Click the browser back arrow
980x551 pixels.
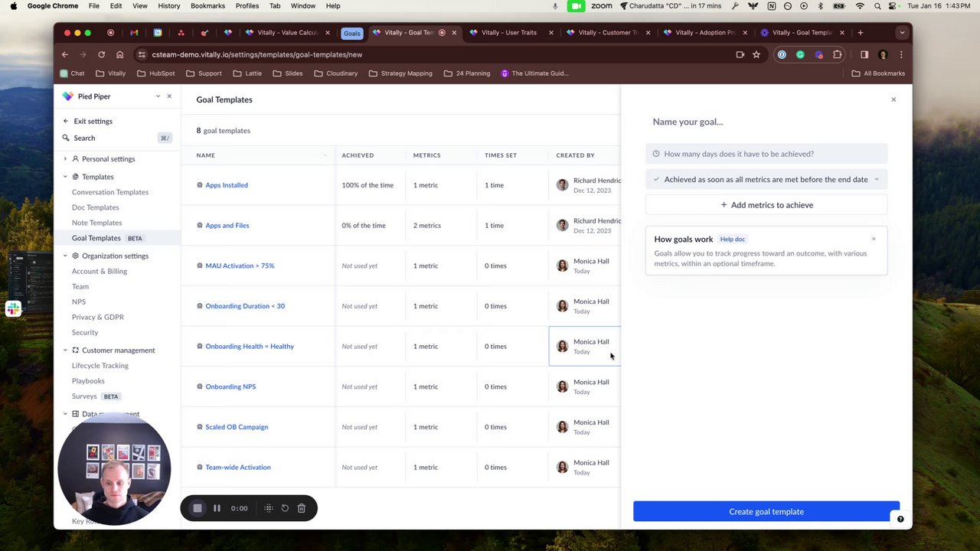[65, 54]
